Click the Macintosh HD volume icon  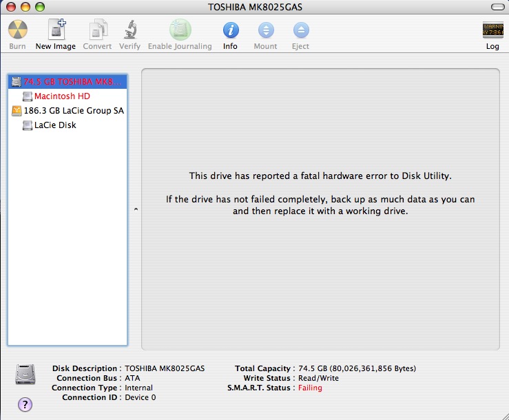click(28, 96)
